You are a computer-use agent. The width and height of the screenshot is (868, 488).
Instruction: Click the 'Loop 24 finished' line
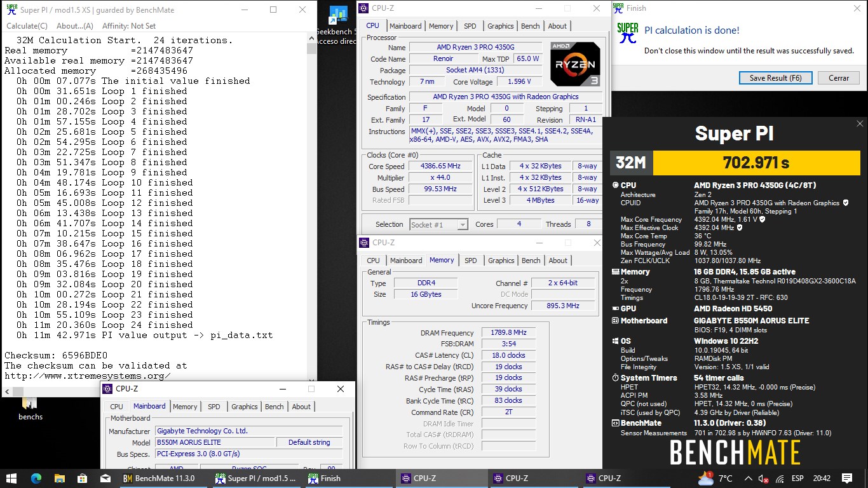tap(105, 325)
